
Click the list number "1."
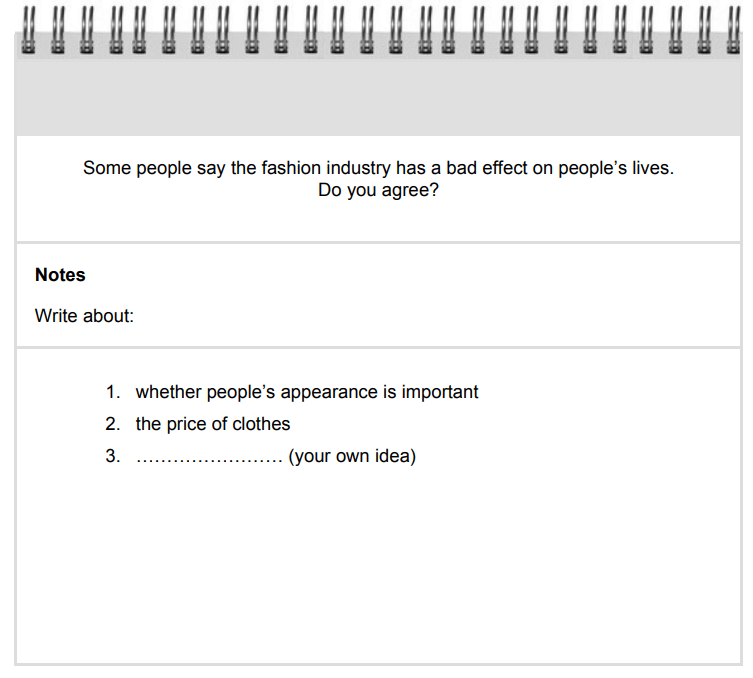coord(113,392)
